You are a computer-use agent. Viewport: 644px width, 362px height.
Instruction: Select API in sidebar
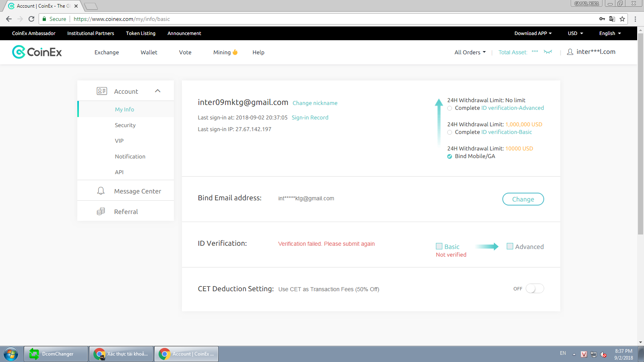point(119,172)
